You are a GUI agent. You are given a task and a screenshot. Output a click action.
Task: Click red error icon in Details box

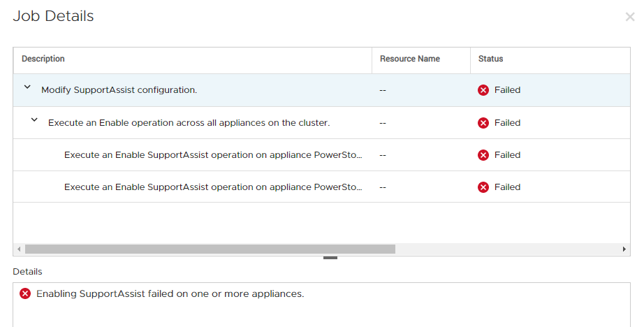(x=25, y=293)
